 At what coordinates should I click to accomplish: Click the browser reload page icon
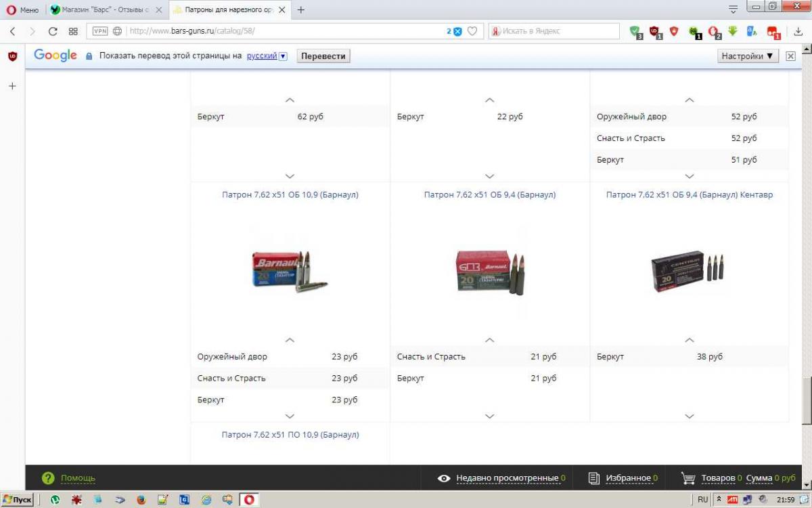pos(53,31)
